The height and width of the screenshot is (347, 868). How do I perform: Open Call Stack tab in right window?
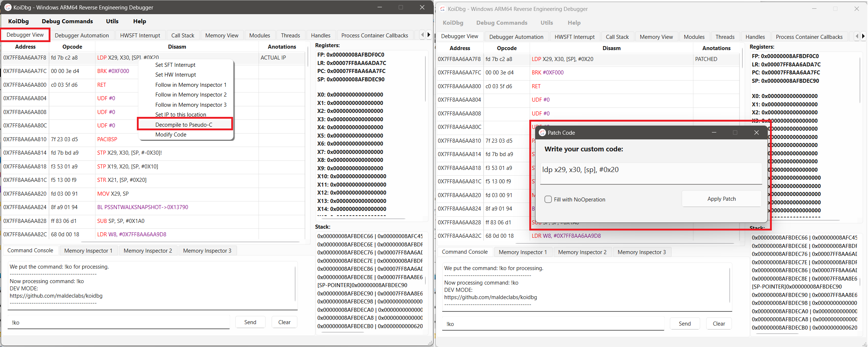pyautogui.click(x=617, y=37)
